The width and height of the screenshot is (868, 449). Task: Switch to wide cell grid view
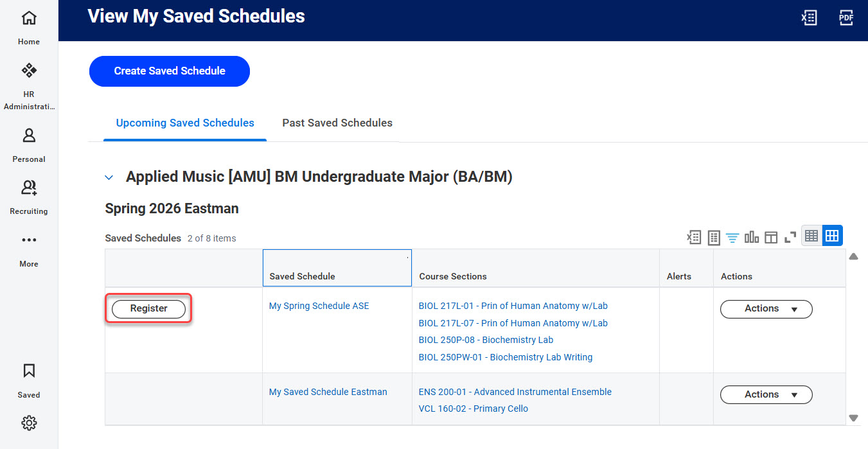(832, 236)
